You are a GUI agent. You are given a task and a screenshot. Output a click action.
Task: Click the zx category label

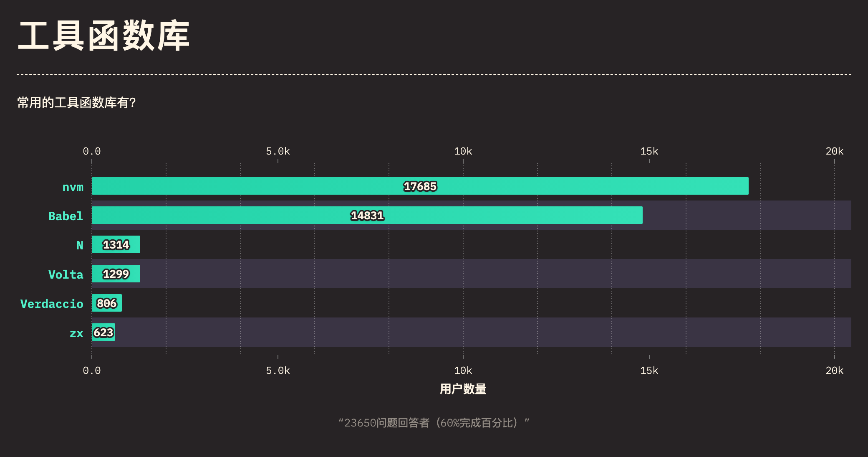(76, 333)
